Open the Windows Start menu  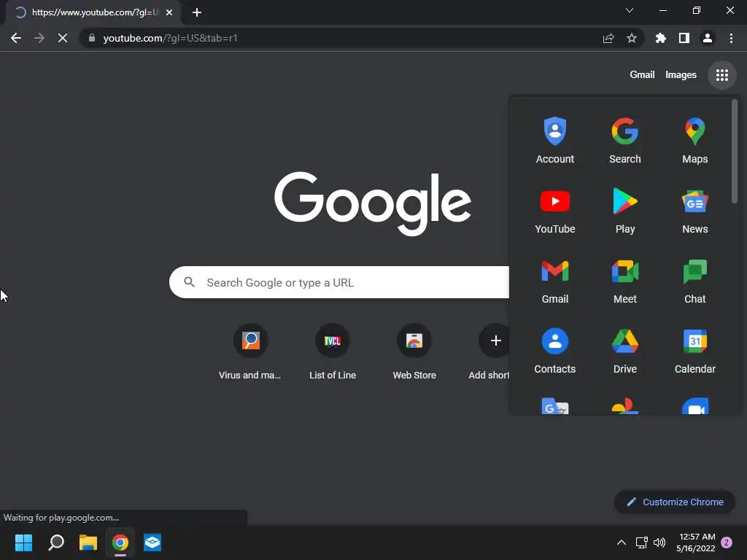click(23, 542)
